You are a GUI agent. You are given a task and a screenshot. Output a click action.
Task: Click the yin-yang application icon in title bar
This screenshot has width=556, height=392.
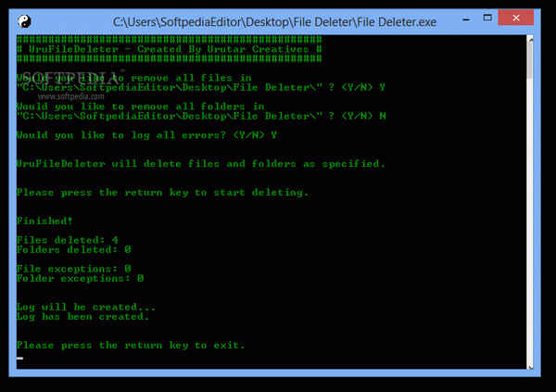pyautogui.click(x=24, y=21)
